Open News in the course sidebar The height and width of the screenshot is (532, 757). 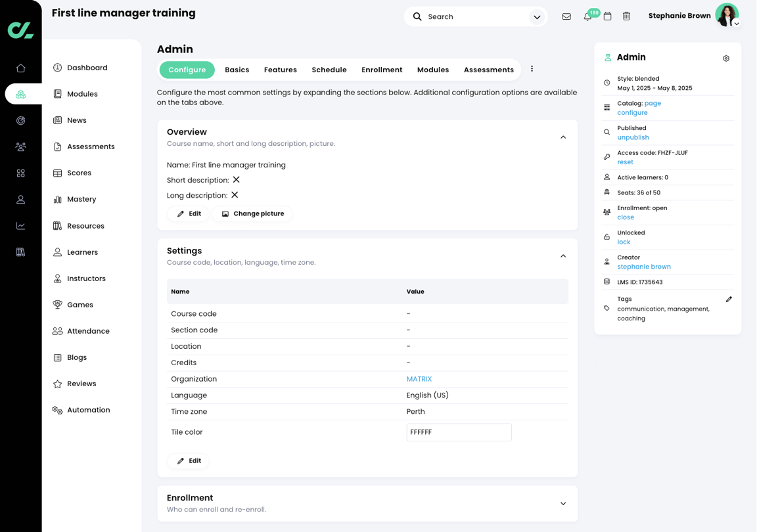pyautogui.click(x=70, y=120)
